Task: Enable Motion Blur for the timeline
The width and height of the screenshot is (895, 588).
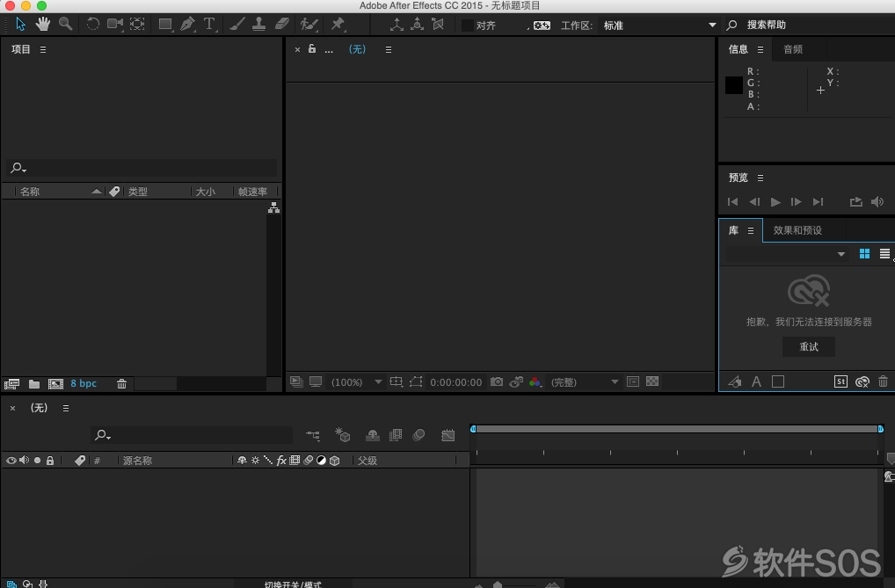Action: [418, 436]
